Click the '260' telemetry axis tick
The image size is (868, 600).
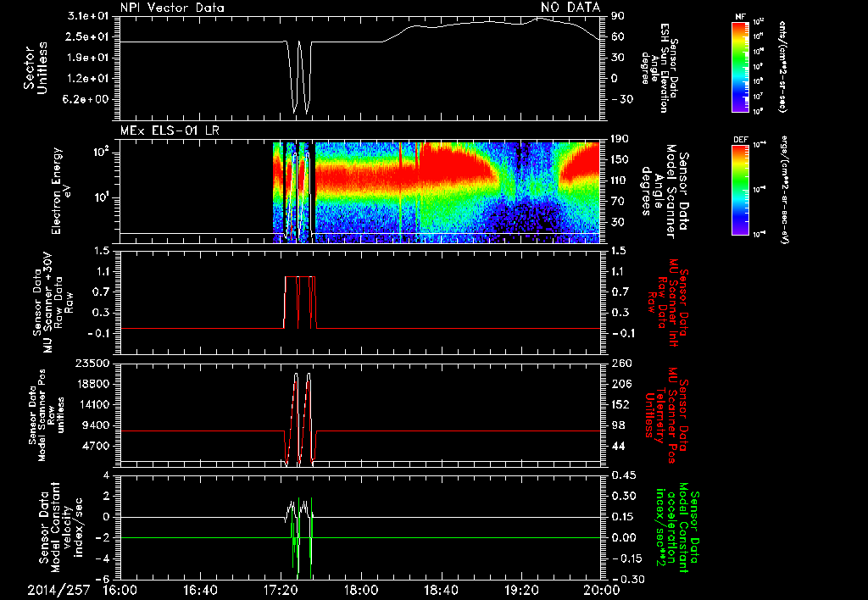coord(620,364)
